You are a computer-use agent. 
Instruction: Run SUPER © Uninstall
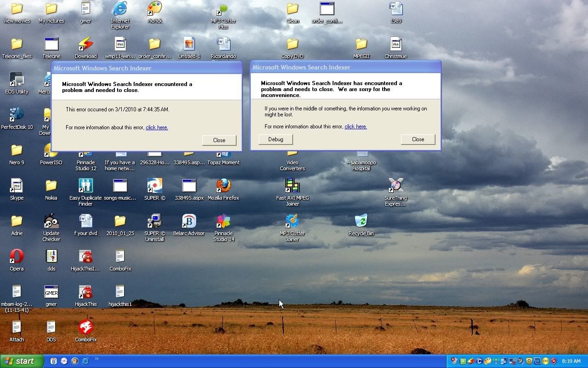click(154, 227)
